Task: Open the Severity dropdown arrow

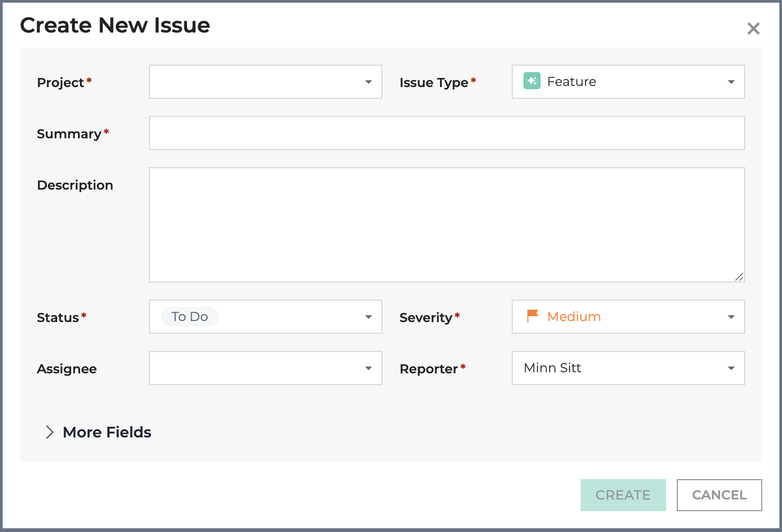Action: (x=731, y=317)
